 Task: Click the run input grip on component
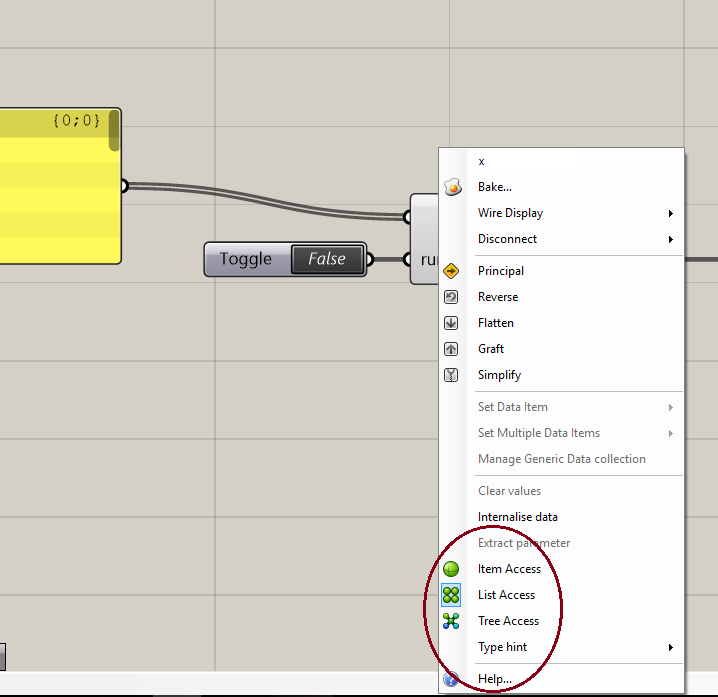[x=407, y=260]
